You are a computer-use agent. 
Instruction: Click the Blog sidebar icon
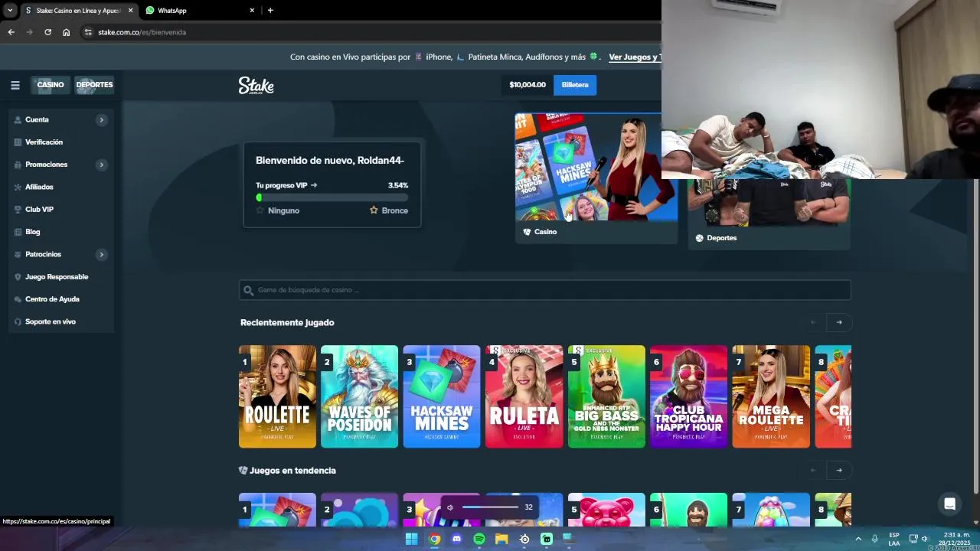click(18, 232)
